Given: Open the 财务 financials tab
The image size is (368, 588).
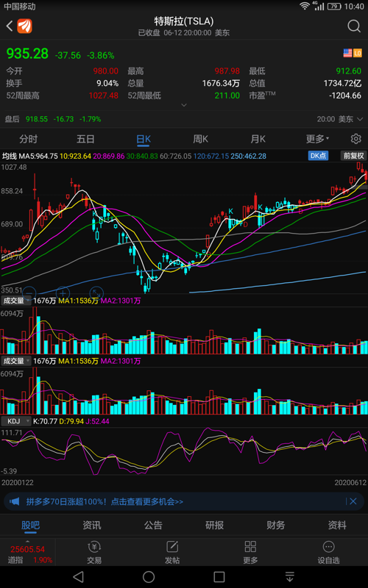Looking at the screenshot, I should 275,526.
